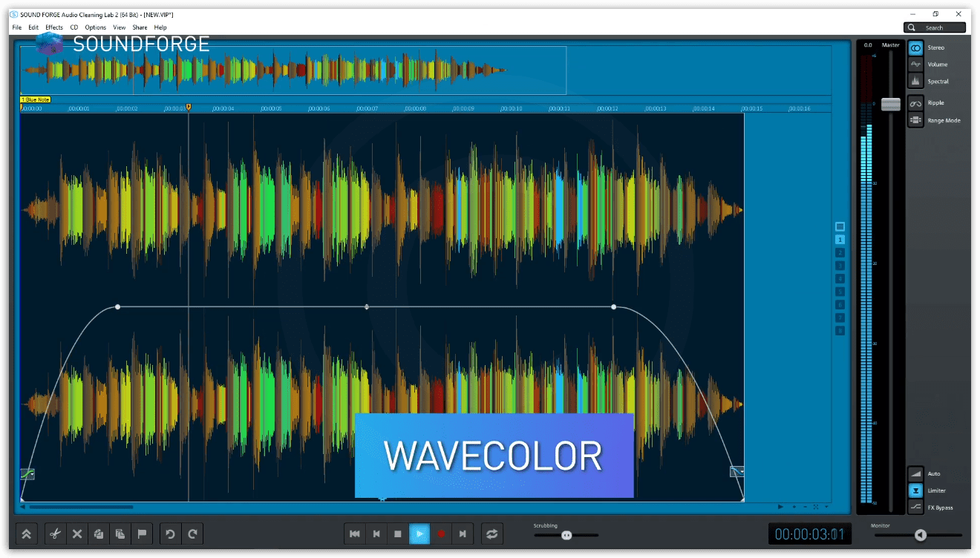Click the yellow playhead marker on ruler
This screenshot has height=558, width=980.
(189, 107)
